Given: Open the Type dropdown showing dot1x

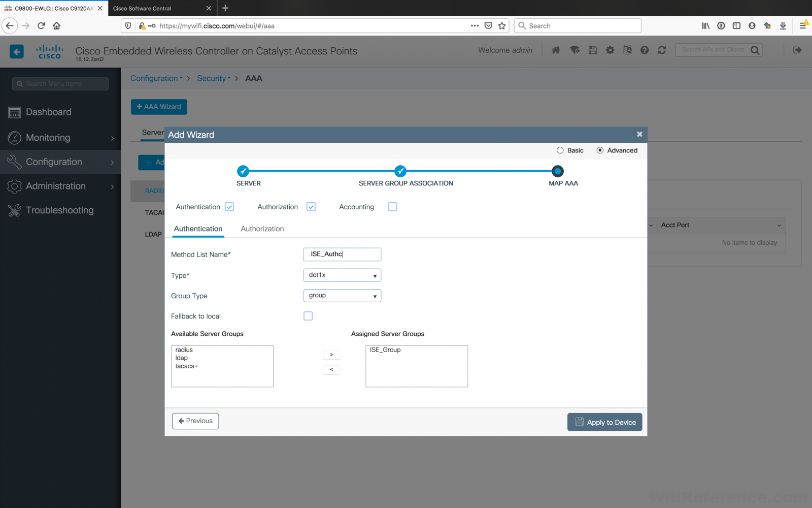Looking at the screenshot, I should pyautogui.click(x=342, y=275).
